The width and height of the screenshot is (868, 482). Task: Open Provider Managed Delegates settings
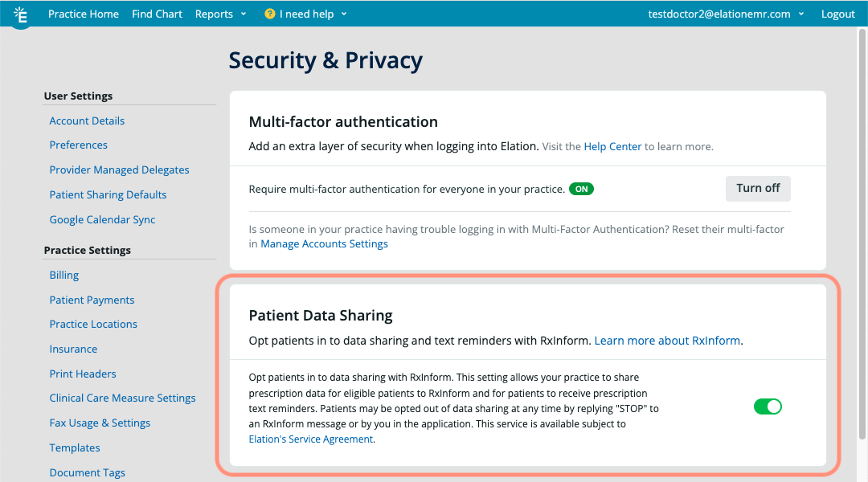119,170
